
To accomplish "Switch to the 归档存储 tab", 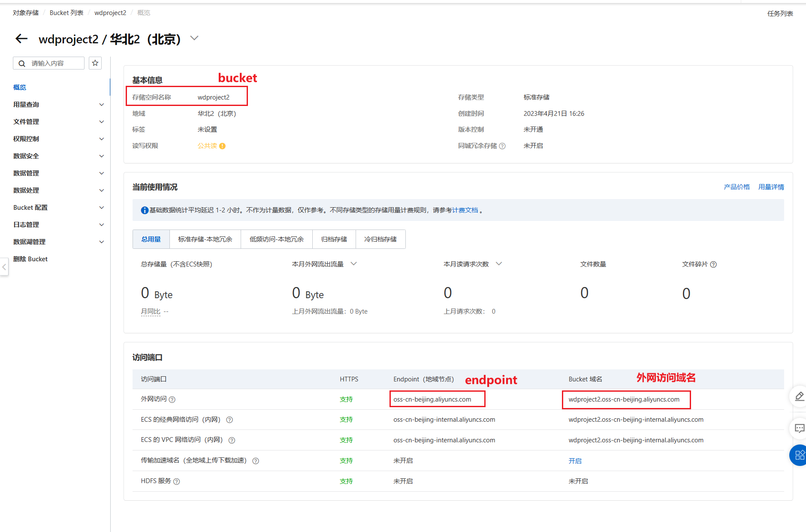I will pyautogui.click(x=334, y=239).
